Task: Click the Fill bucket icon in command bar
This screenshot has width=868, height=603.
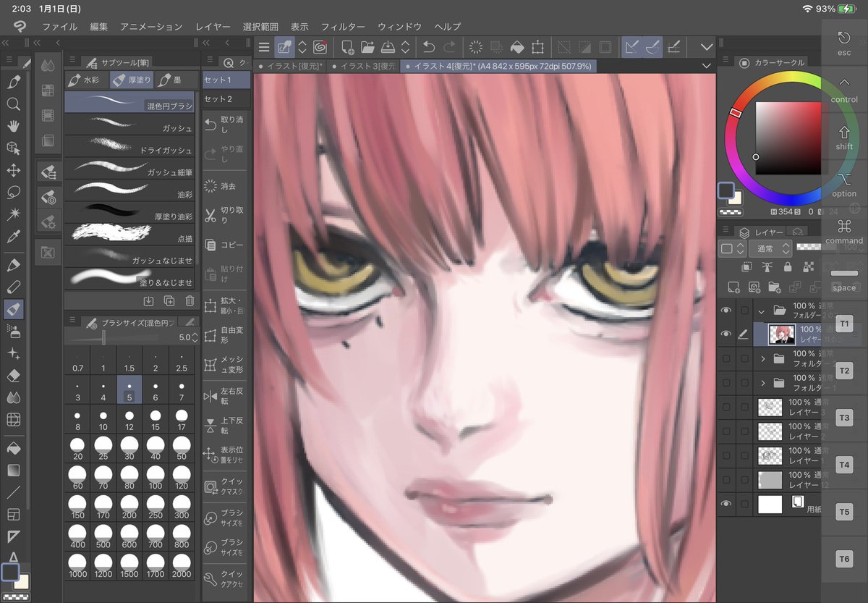Action: point(516,47)
